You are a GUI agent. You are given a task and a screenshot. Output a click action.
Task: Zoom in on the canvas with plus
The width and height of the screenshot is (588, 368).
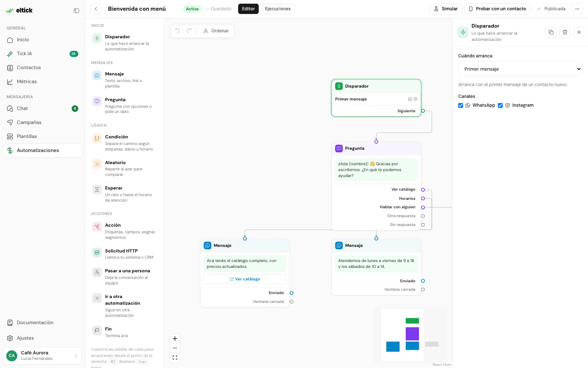pos(175,339)
